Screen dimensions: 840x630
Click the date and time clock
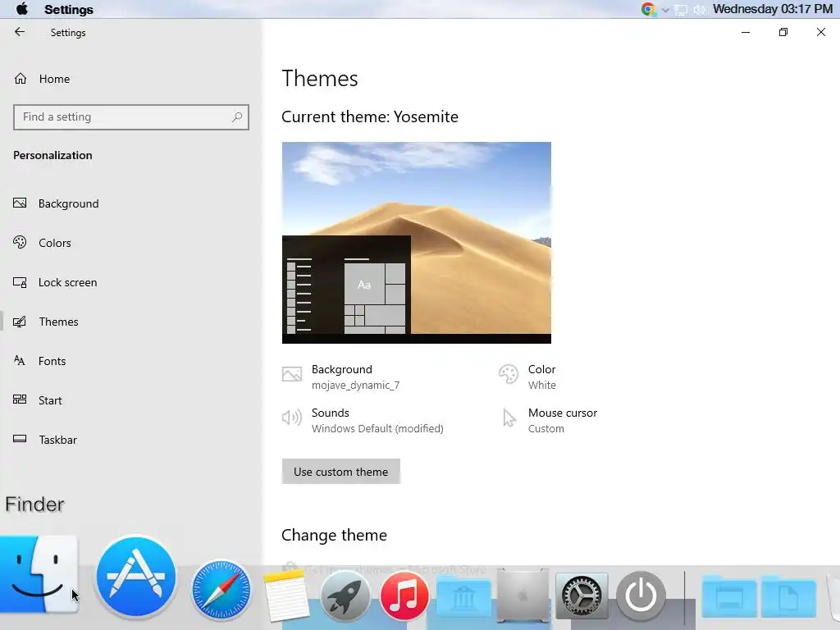[773, 9]
